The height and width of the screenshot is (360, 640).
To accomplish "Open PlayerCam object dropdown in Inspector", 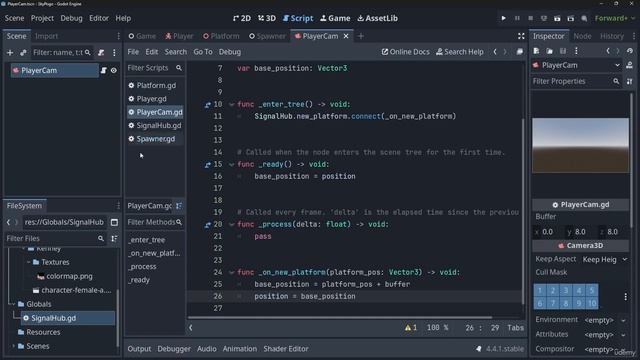I will coord(576,65).
